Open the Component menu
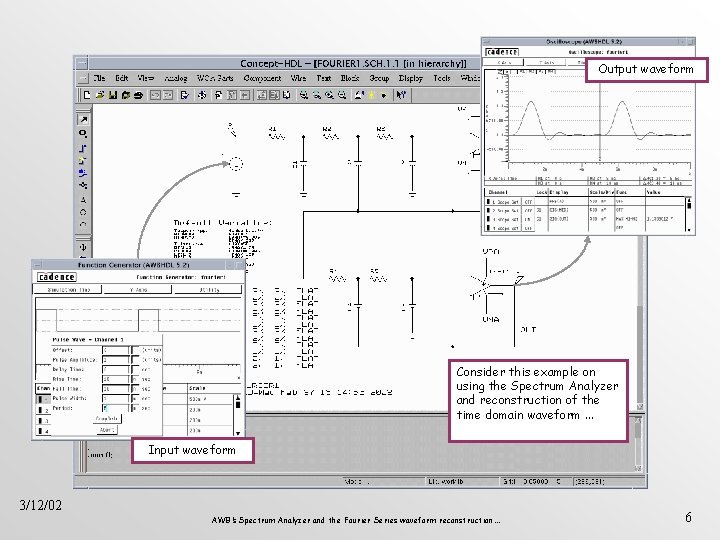This screenshot has height=540, width=720. pyautogui.click(x=262, y=78)
